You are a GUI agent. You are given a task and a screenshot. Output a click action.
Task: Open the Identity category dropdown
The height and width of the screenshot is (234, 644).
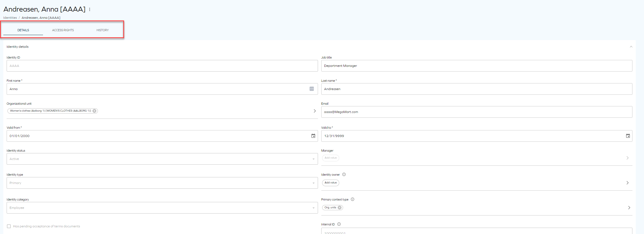click(162, 208)
